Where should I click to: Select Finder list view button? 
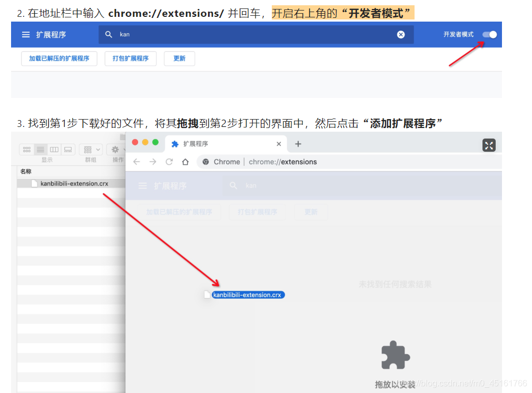pyautogui.click(x=41, y=149)
